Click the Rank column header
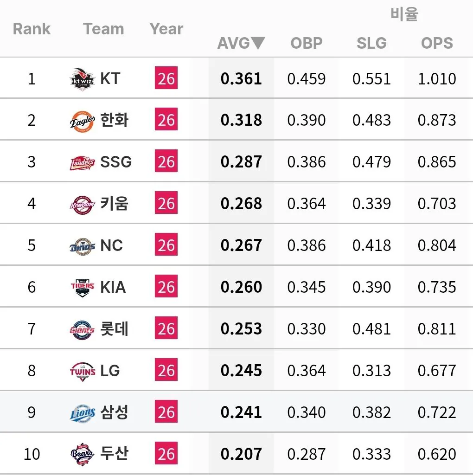 [x=32, y=29]
